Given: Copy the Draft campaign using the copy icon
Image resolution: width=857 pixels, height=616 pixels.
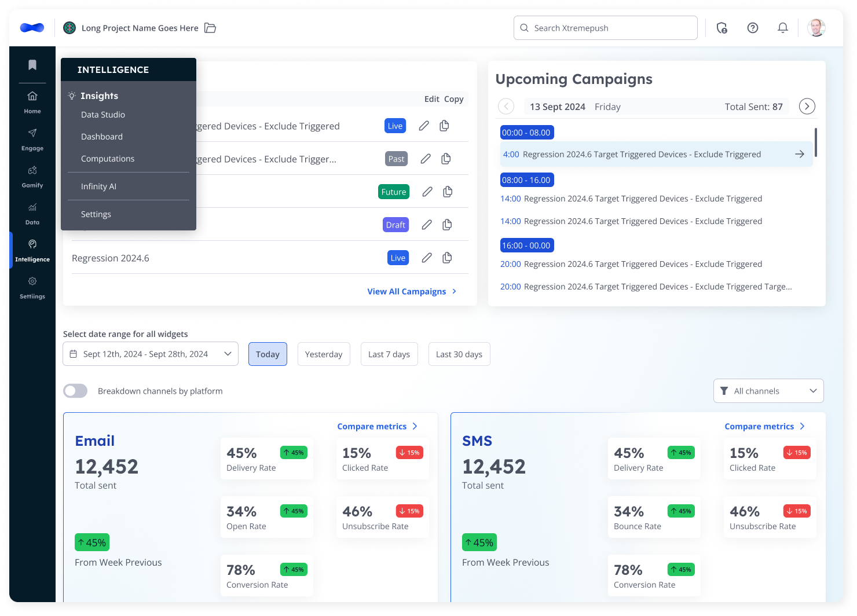Looking at the screenshot, I should [447, 225].
